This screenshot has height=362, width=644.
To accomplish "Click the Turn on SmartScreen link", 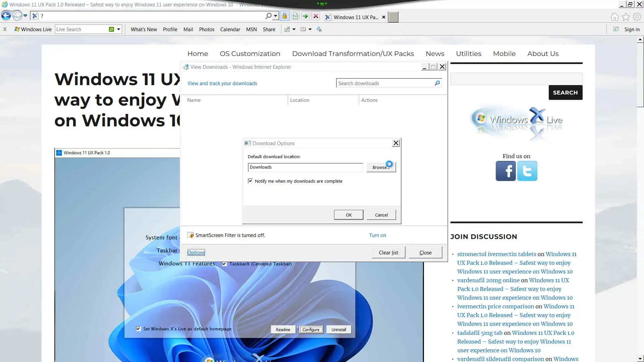I will tap(377, 235).
